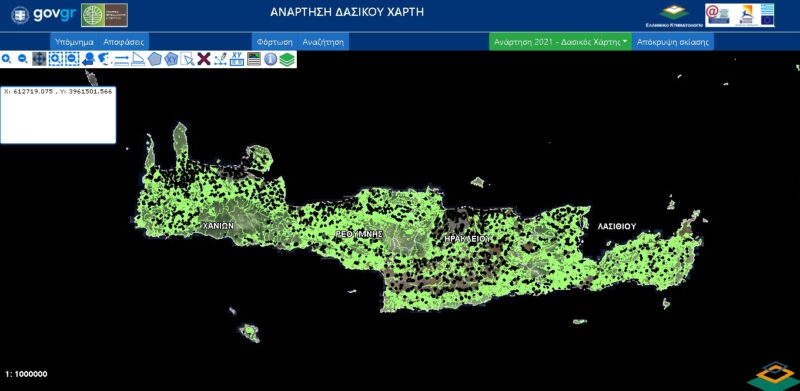The image size is (800, 391).
Task: Click the ΗΡΑΚΛΕΙΟΥ map label
Action: pos(467,238)
